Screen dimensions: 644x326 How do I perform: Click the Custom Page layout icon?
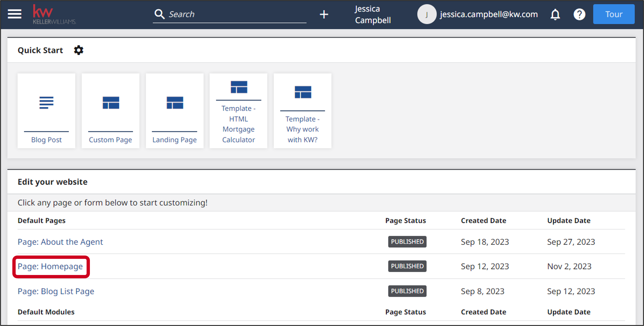[x=111, y=103]
